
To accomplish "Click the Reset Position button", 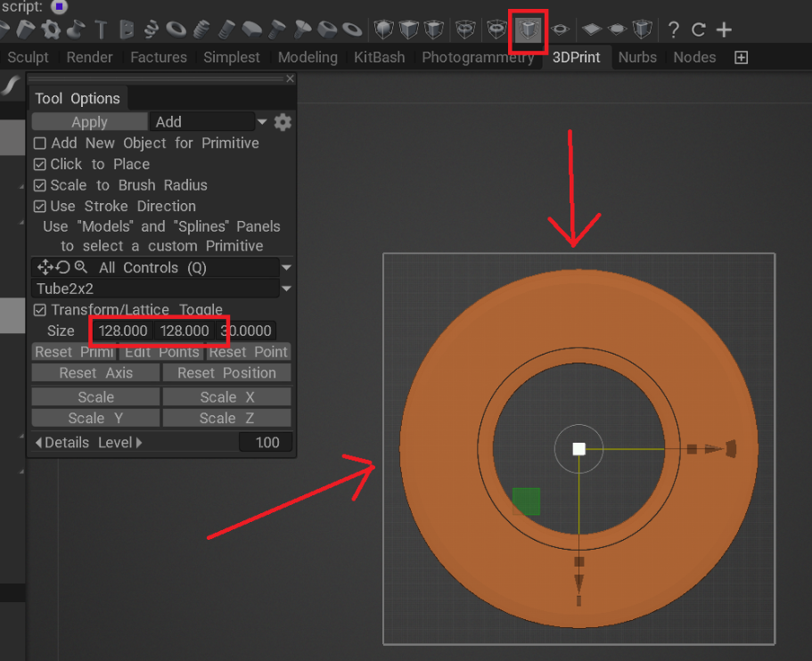I will pos(226,373).
